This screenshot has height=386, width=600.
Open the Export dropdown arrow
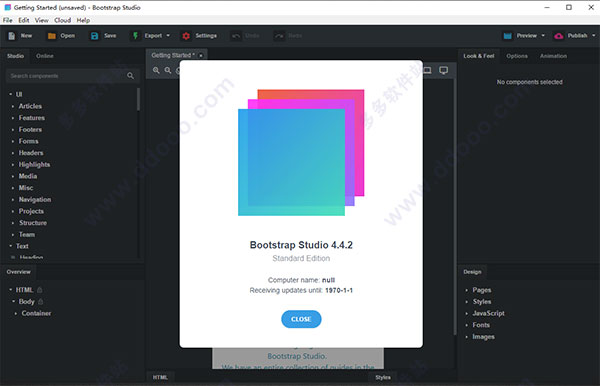168,36
